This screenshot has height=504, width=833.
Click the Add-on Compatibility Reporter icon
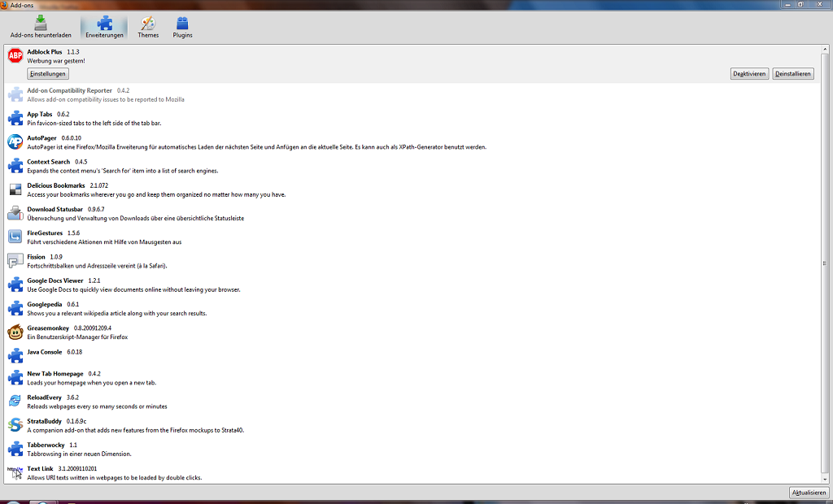point(15,94)
